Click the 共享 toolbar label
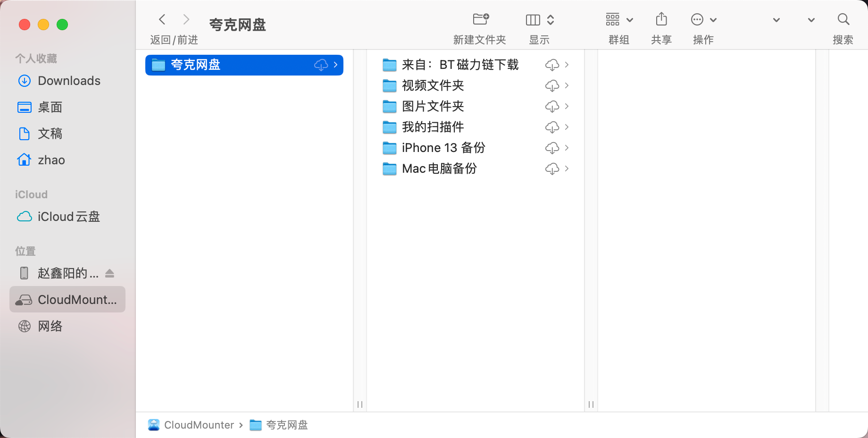Image resolution: width=868 pixels, height=438 pixels. click(x=661, y=40)
